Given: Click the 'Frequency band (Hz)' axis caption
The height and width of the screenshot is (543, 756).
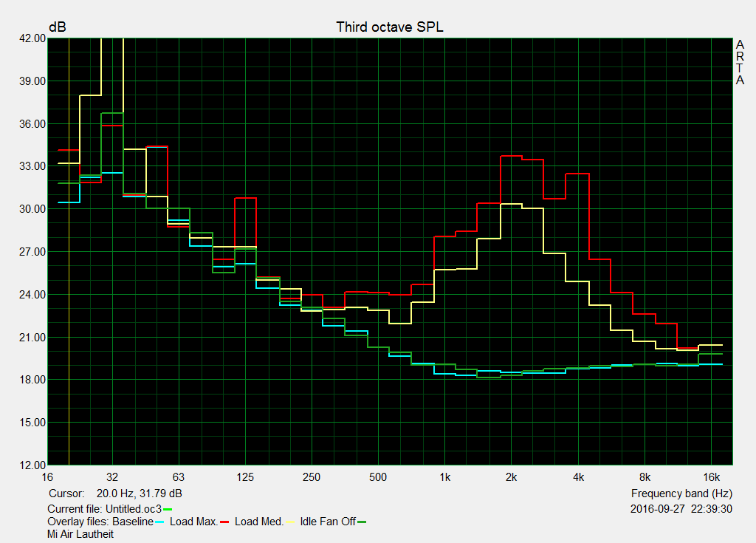Looking at the screenshot, I should pyautogui.click(x=681, y=494).
